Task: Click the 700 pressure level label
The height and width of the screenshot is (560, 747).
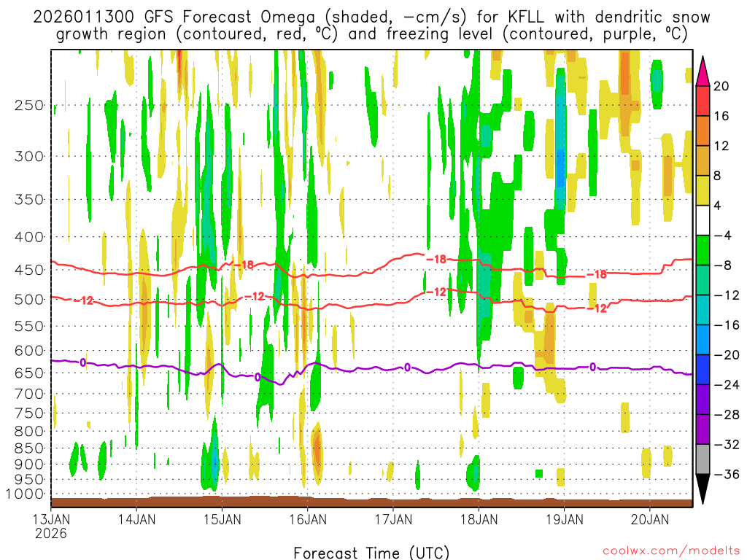Action: point(29,394)
